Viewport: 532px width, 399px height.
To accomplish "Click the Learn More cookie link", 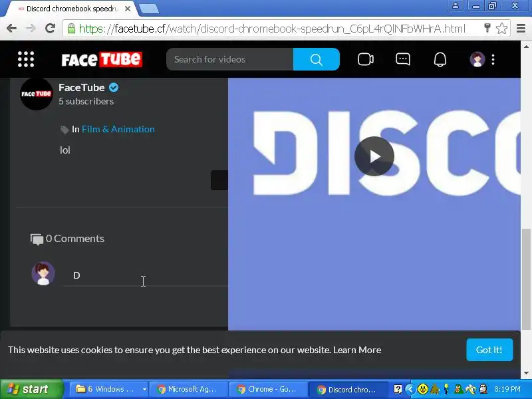I will pyautogui.click(x=357, y=350).
